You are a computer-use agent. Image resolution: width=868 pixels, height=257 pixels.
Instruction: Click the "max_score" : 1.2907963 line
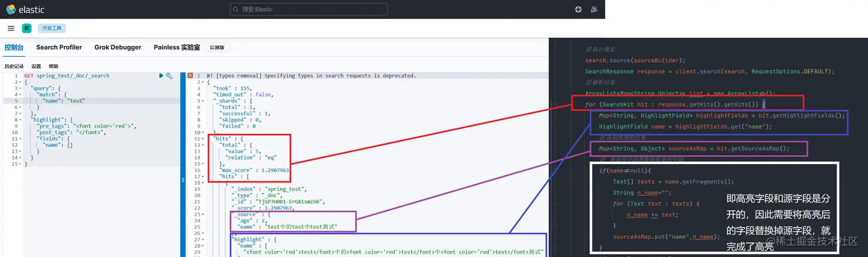254,170
